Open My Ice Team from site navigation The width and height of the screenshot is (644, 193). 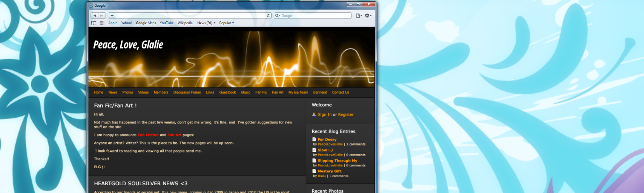pyautogui.click(x=298, y=92)
